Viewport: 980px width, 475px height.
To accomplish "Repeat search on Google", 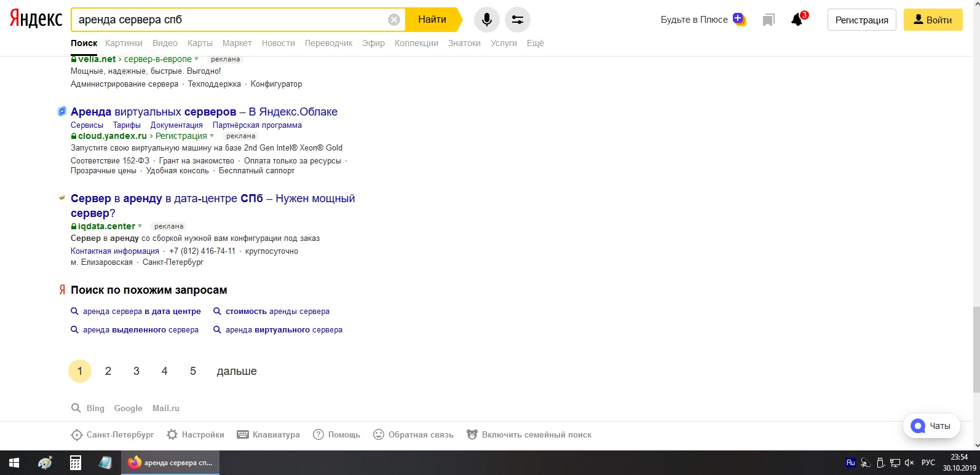I will 128,408.
